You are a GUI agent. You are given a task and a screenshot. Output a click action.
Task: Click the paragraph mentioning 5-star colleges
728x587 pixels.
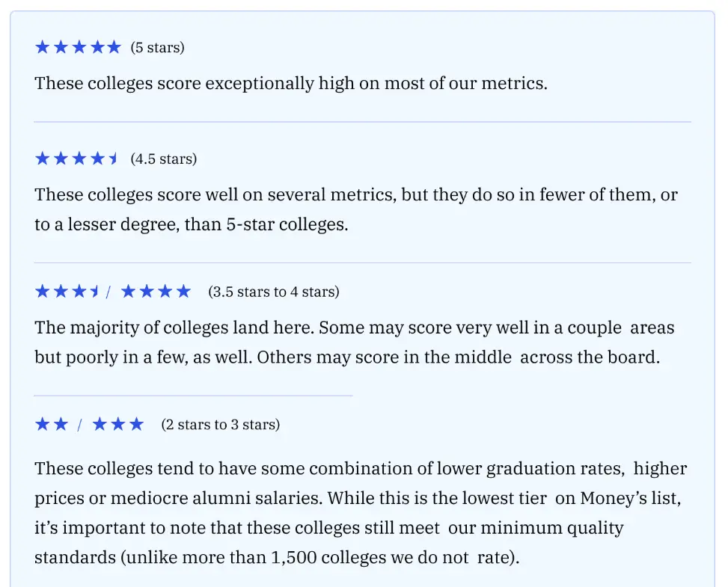tap(356, 209)
